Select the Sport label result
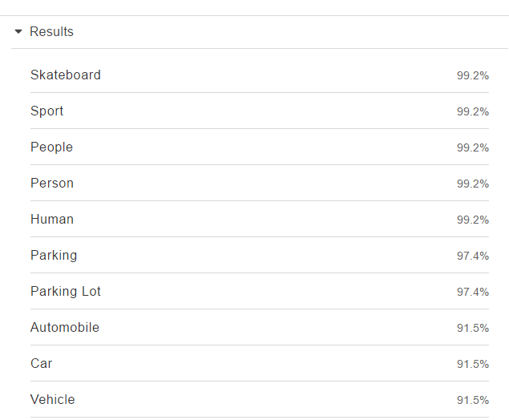The width and height of the screenshot is (509, 420). pyautogui.click(x=260, y=111)
